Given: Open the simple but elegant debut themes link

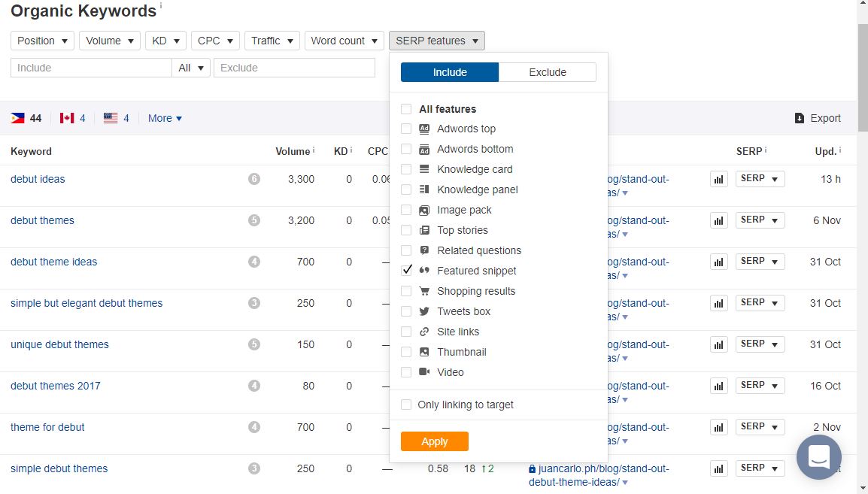Looking at the screenshot, I should coord(86,303).
